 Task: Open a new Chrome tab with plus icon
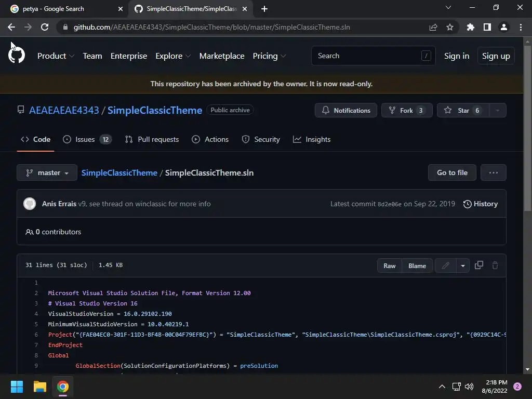[264, 9]
